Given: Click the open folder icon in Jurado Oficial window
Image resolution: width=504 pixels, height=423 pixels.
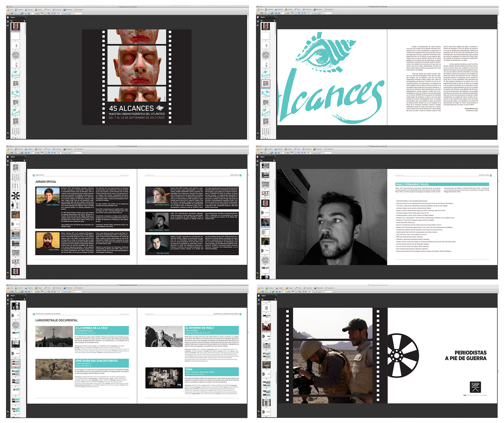Looking at the screenshot, I should click(8, 153).
